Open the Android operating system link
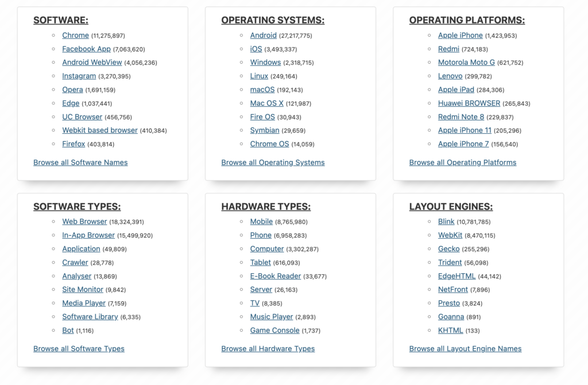This screenshot has width=588, height=385. (x=263, y=35)
